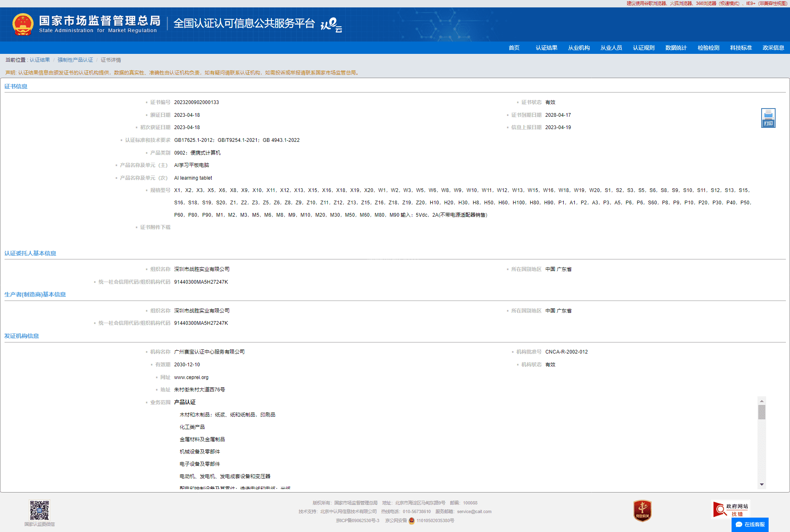The width and height of the screenshot is (790, 532).
Task: Click the 国家认监委微信 caption
Action: 39,524
